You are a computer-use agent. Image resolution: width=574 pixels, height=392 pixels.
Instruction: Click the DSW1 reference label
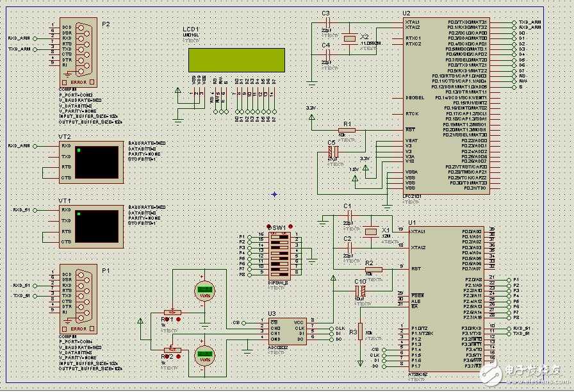coord(278,227)
